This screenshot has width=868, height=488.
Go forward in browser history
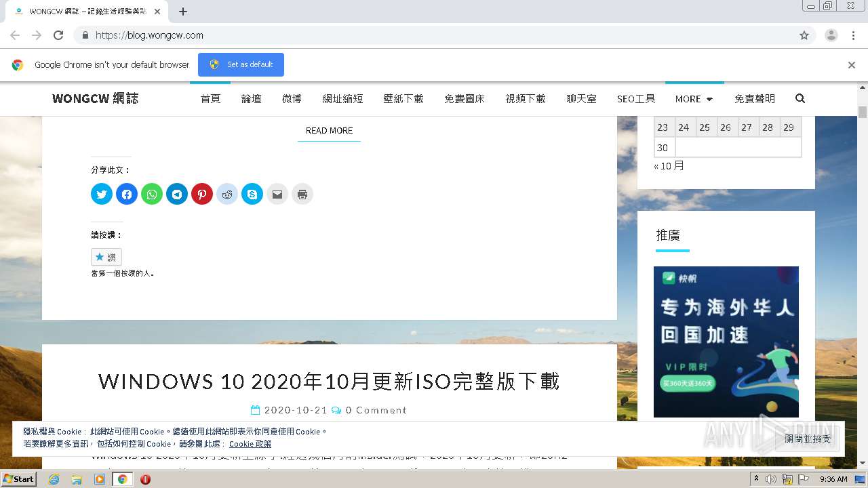[37, 35]
